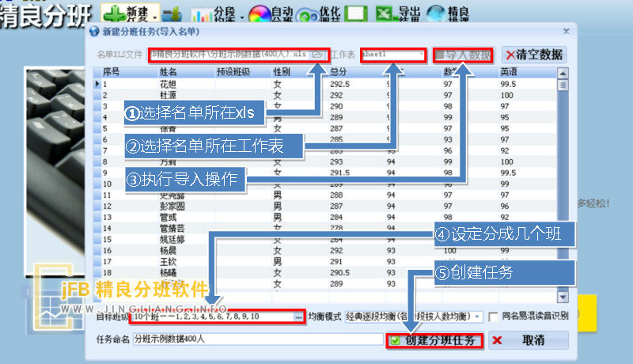
Task: Click the name cell 杨晨
Action: tap(168, 250)
